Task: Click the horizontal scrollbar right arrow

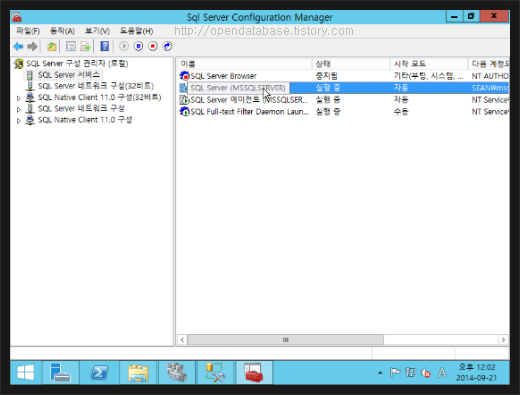Action: tap(503, 340)
